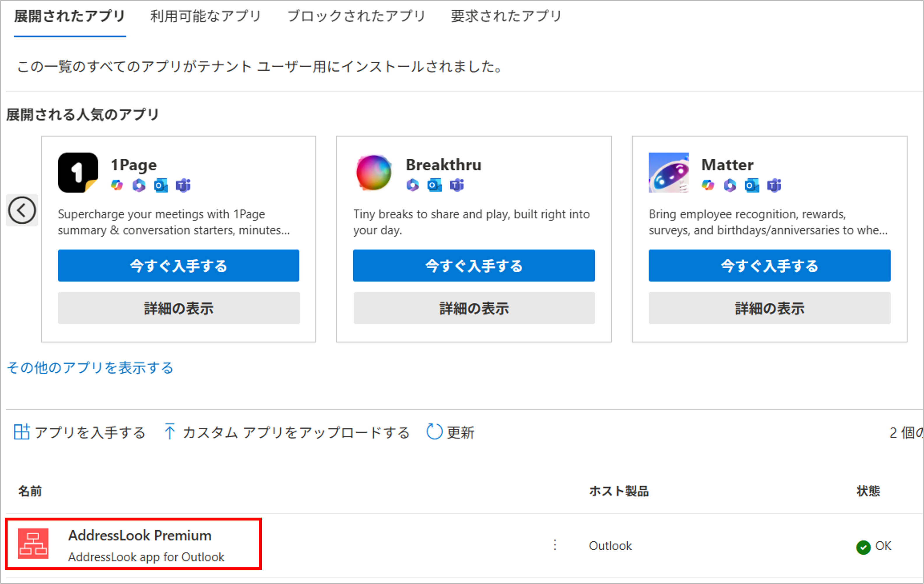The height and width of the screenshot is (584, 924).
Task: Click アプリを入手する toolbar command
Action: click(80, 432)
